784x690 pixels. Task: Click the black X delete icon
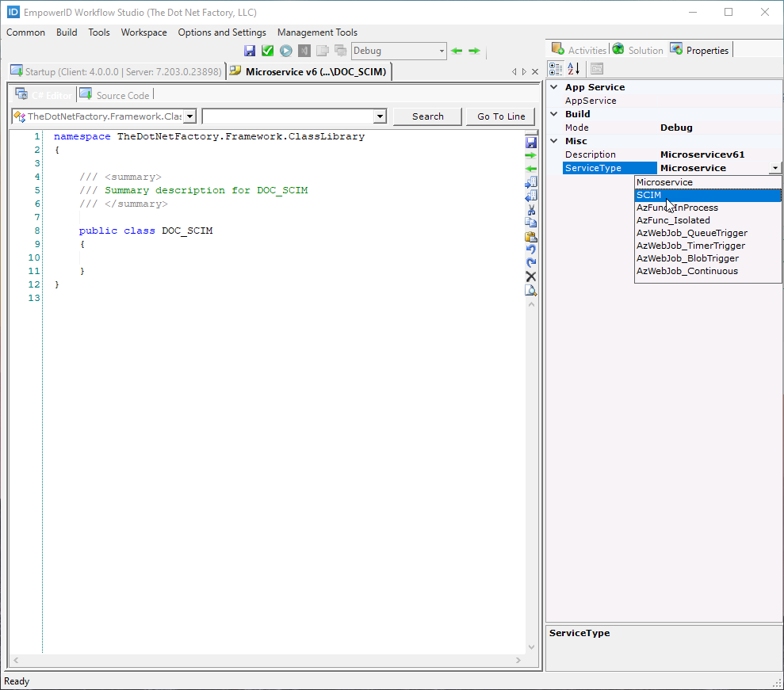pos(531,276)
